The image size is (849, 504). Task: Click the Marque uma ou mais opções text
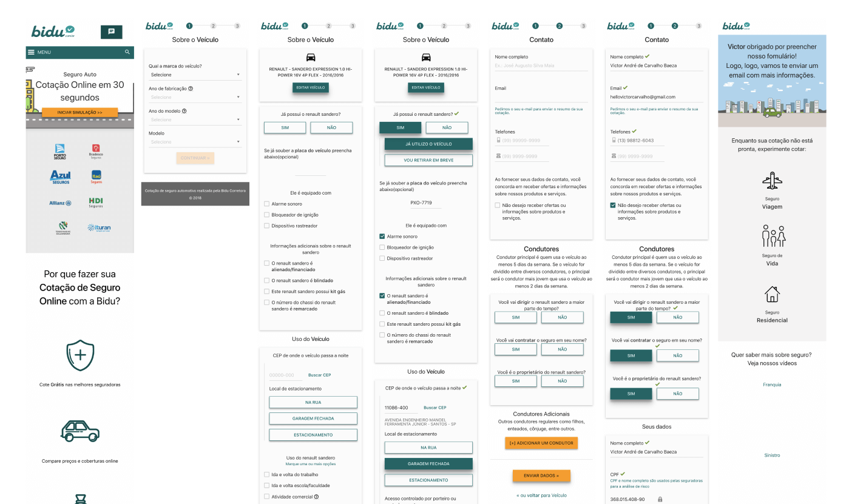pos(311,464)
